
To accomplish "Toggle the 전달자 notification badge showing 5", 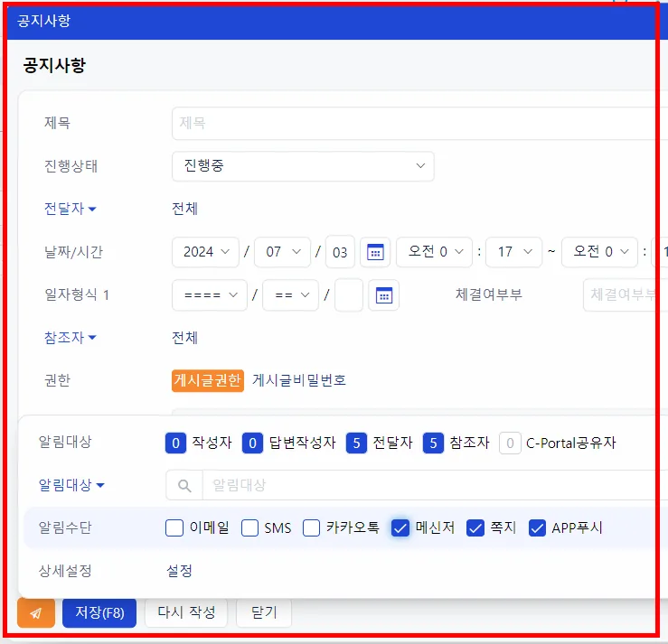I will point(356,443).
